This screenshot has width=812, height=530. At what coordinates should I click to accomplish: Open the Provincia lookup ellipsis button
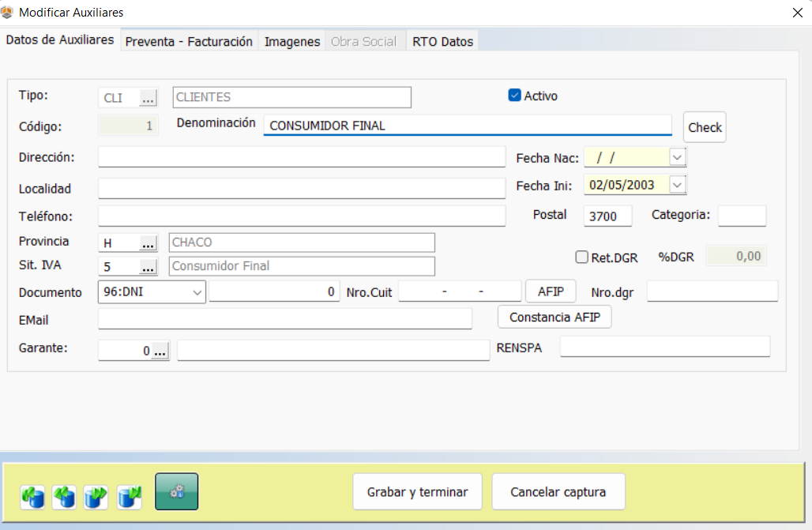tap(148, 242)
